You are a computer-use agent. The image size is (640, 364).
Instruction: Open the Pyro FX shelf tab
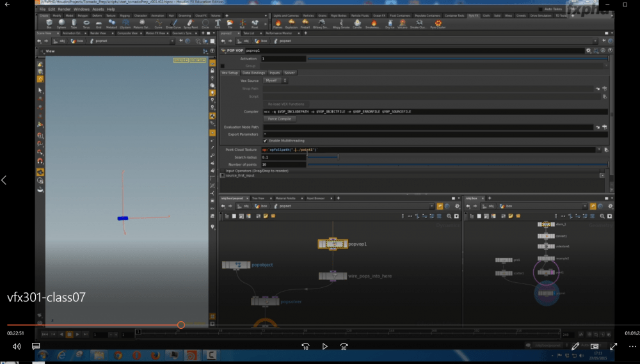coord(474,15)
